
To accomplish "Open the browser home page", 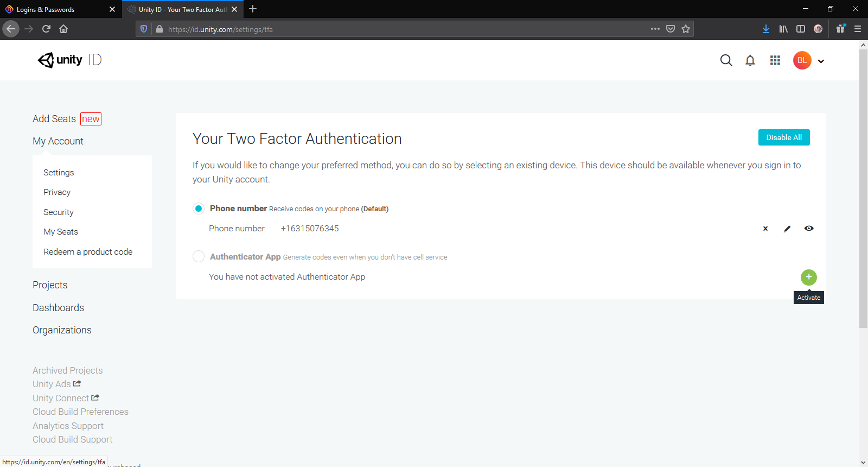I will click(x=63, y=29).
